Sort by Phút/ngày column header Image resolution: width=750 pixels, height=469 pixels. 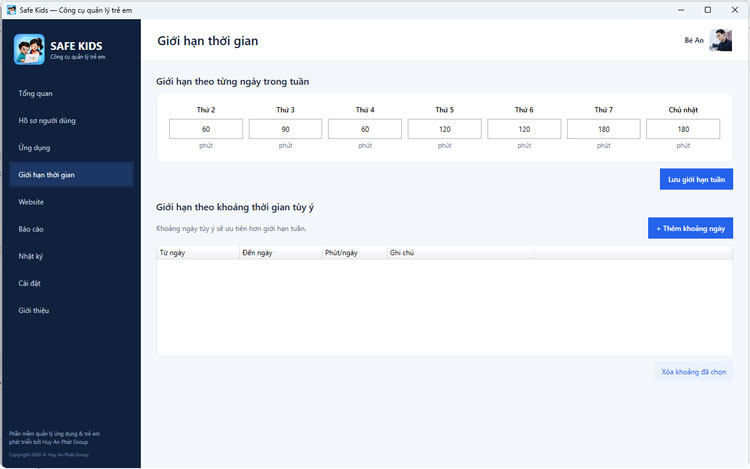tap(354, 252)
